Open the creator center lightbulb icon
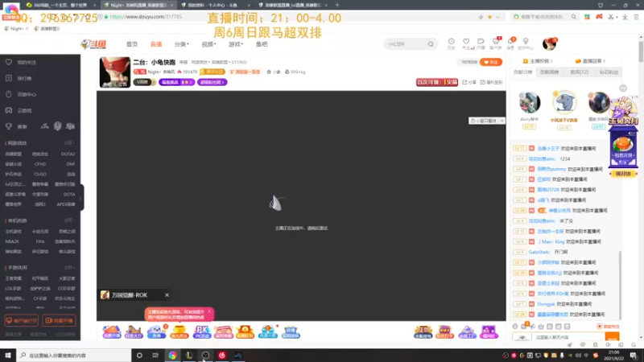Image resolution: width=644 pixels, height=362 pixels. coord(526,43)
